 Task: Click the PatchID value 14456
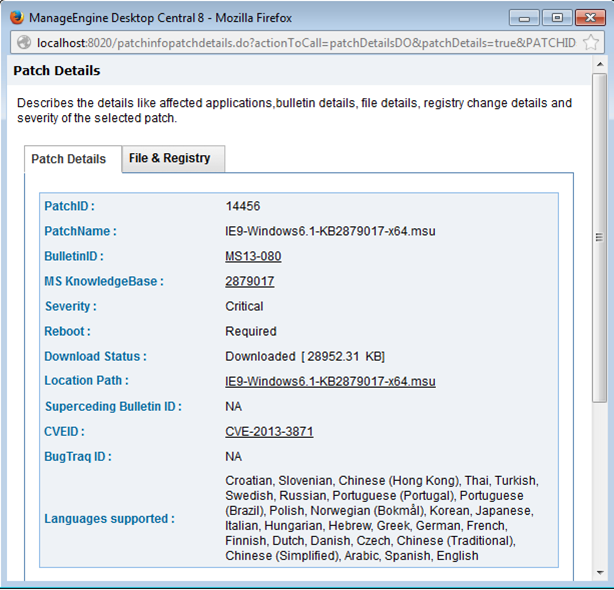[x=242, y=206]
